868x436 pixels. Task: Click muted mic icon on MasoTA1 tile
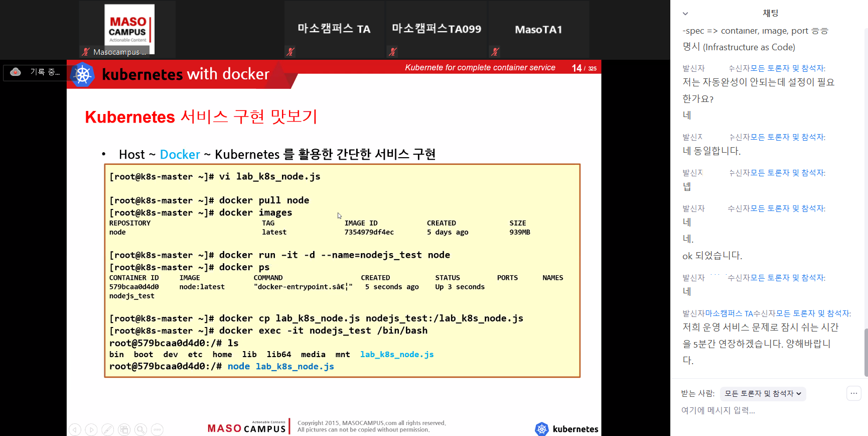pyautogui.click(x=495, y=51)
